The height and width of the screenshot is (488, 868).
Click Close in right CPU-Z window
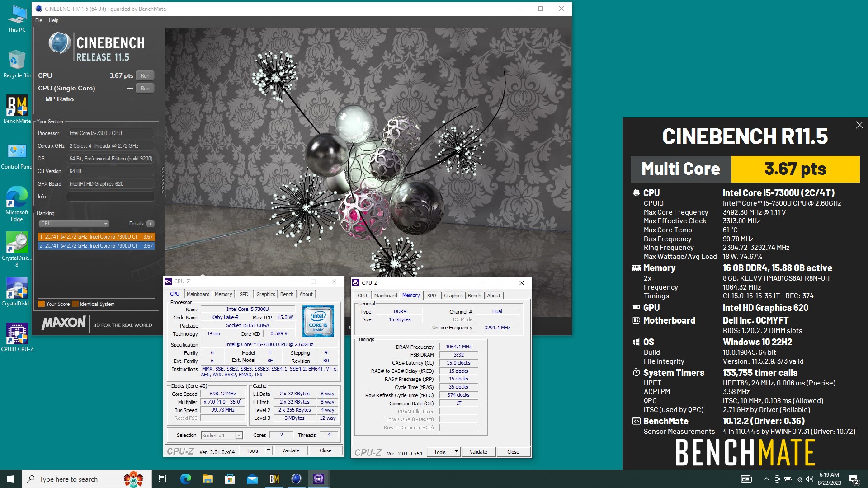(513, 452)
